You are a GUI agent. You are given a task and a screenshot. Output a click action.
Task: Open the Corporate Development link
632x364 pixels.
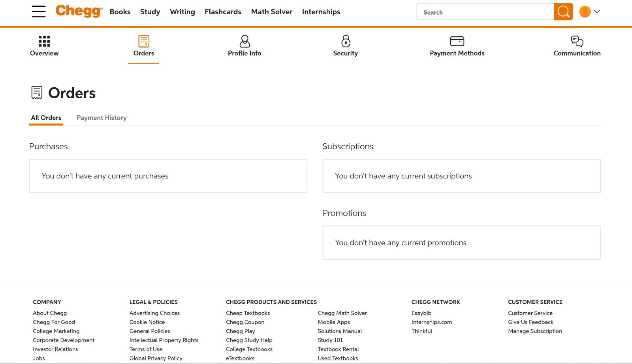[64, 340]
